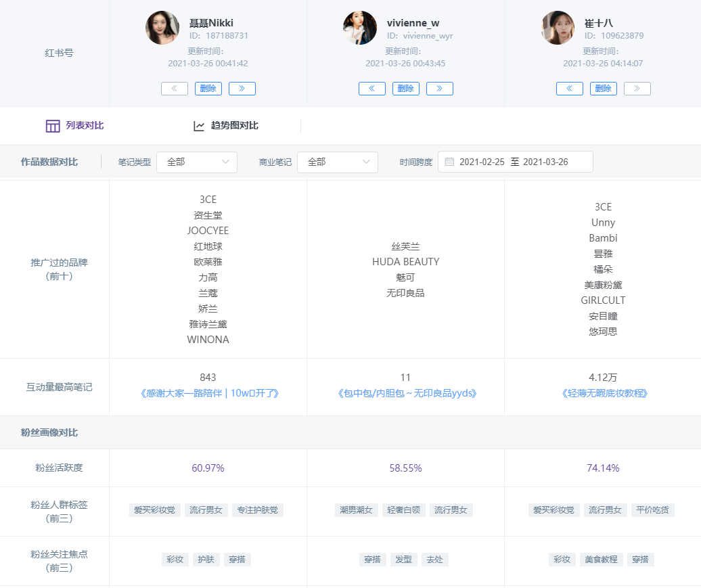The image size is (701, 588).
Task: Click brand WINONA
Action: point(208,340)
